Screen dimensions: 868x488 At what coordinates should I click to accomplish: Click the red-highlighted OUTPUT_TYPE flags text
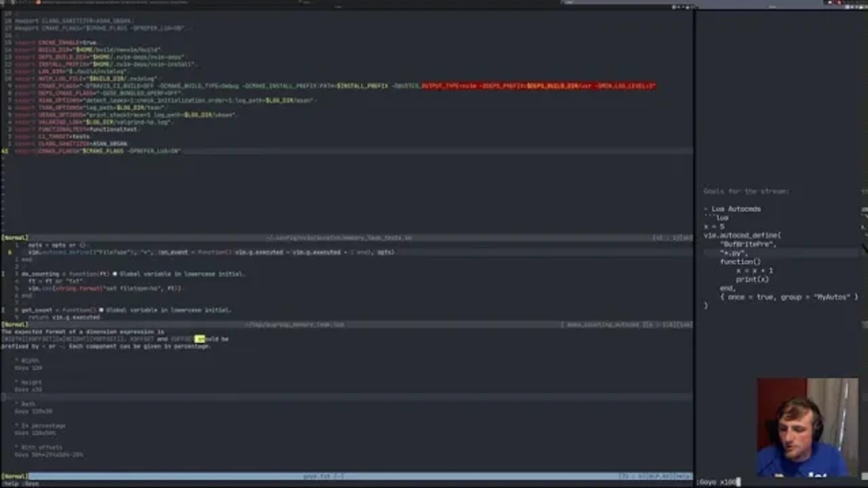pyautogui.click(x=538, y=86)
